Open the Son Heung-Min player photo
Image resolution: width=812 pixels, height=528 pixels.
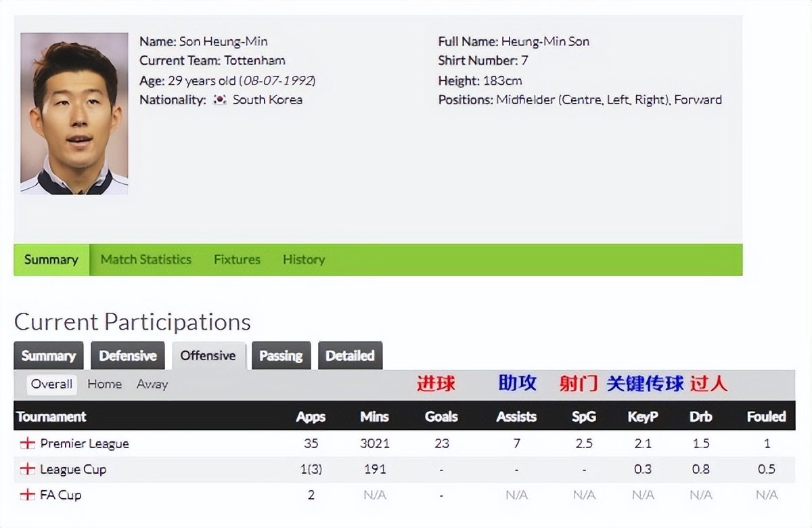(74, 113)
